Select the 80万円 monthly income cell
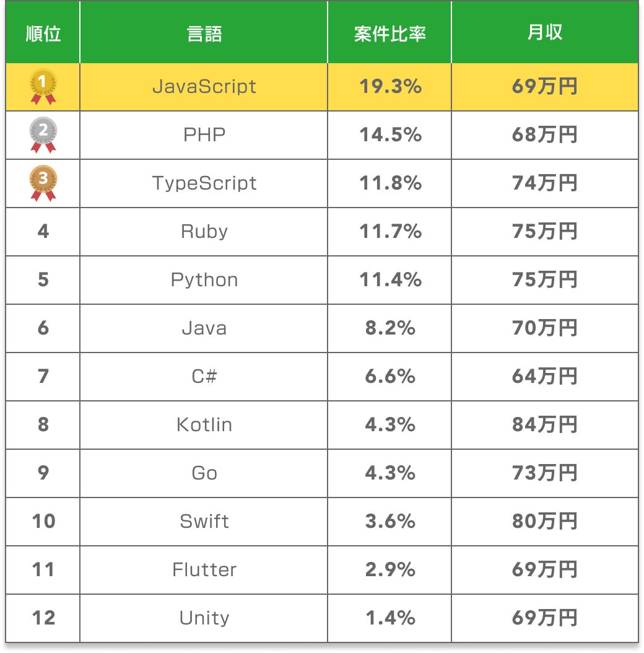Image resolution: width=644 pixels, height=653 pixels. 545,522
